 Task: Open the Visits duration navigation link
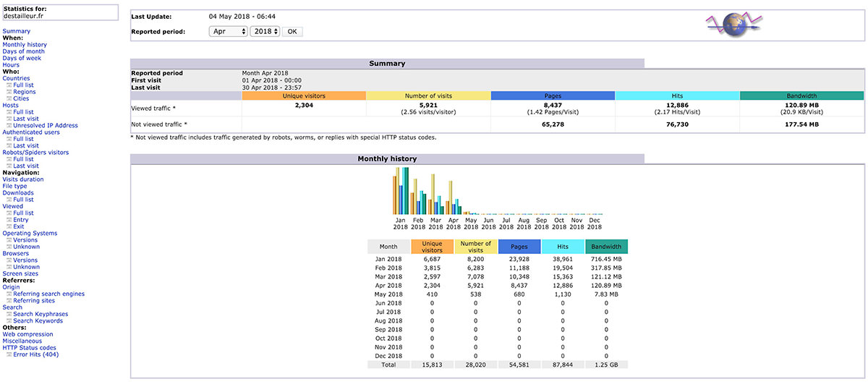pyautogui.click(x=23, y=179)
